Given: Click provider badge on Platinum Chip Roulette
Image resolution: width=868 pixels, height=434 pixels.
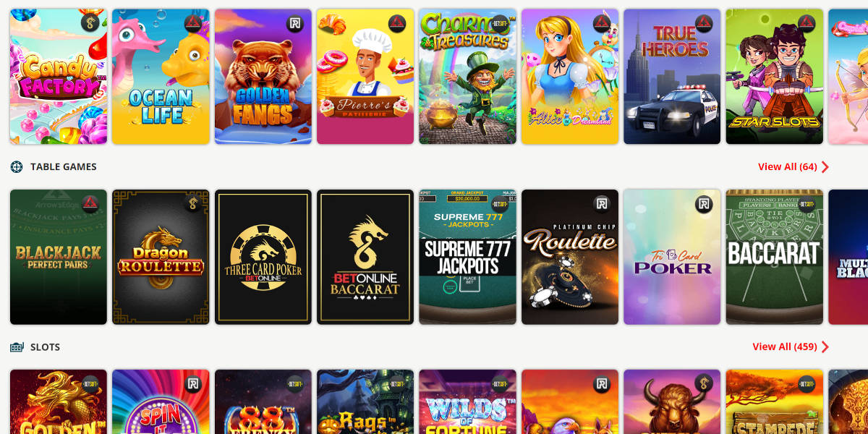Looking at the screenshot, I should click(x=602, y=204).
